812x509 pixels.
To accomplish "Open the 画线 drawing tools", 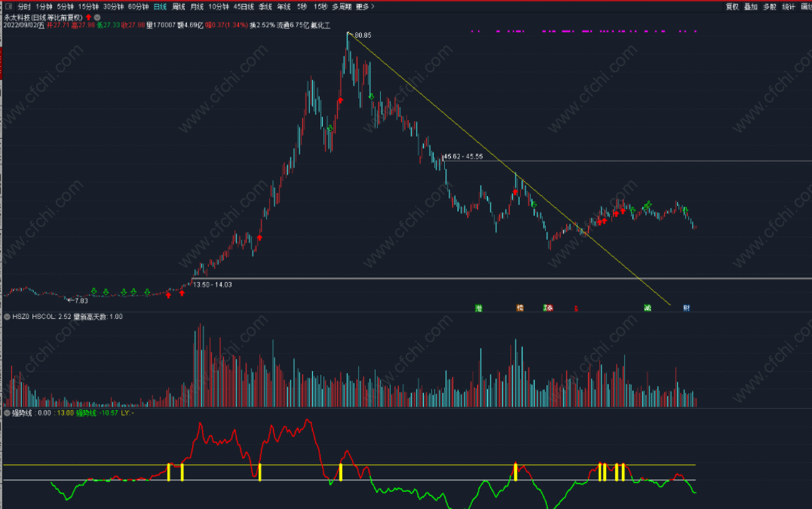I will 806,7.
